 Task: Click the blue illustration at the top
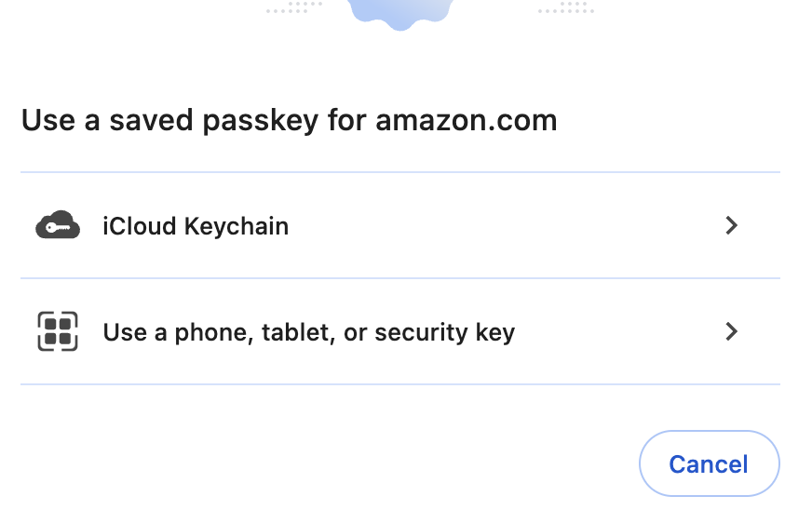[x=400, y=13]
